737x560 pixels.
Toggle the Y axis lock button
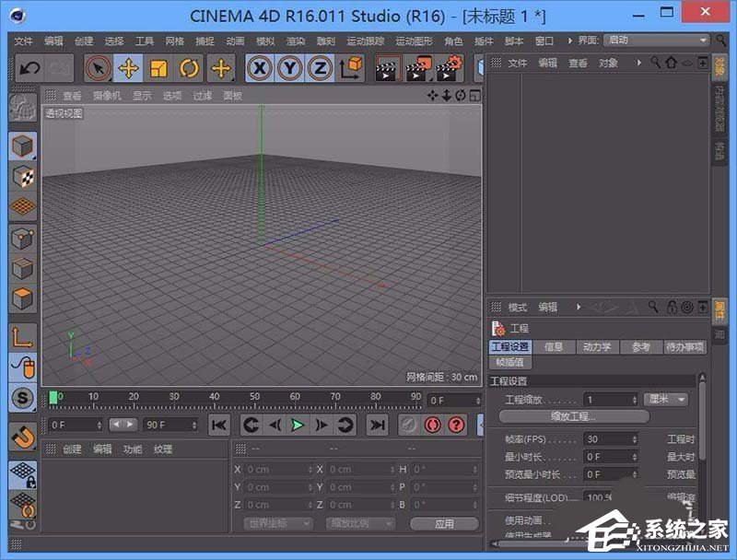click(x=287, y=67)
